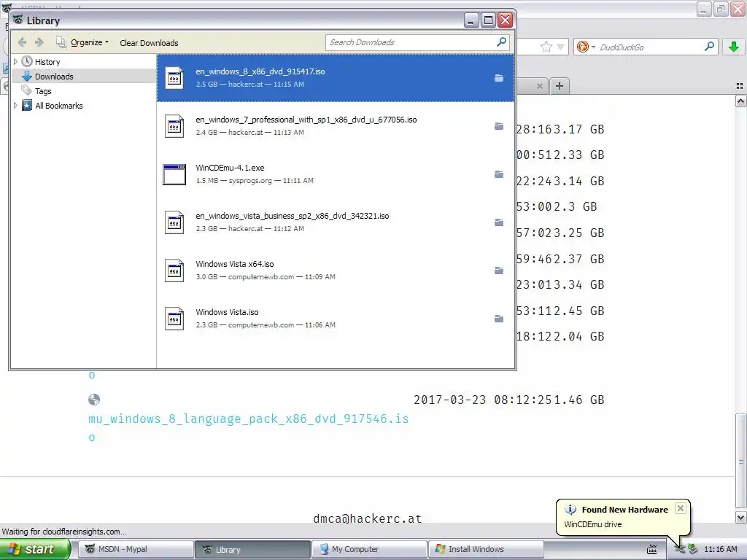Viewport: 747px width, 560px height.
Task: Select en_windows_vista_business_sp2 download entry name
Action: [292, 216]
